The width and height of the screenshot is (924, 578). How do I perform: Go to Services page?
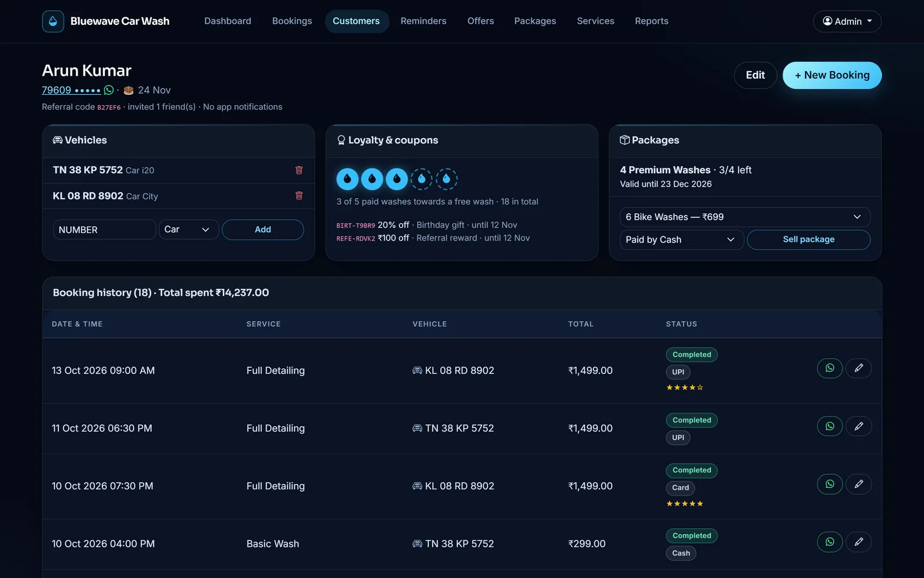click(595, 21)
